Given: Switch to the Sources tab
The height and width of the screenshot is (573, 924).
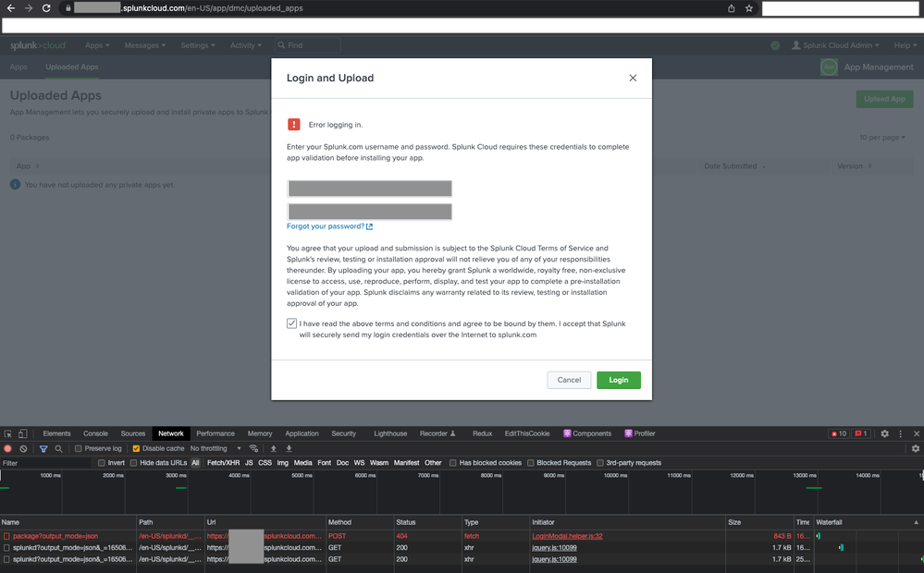Looking at the screenshot, I should point(133,433).
